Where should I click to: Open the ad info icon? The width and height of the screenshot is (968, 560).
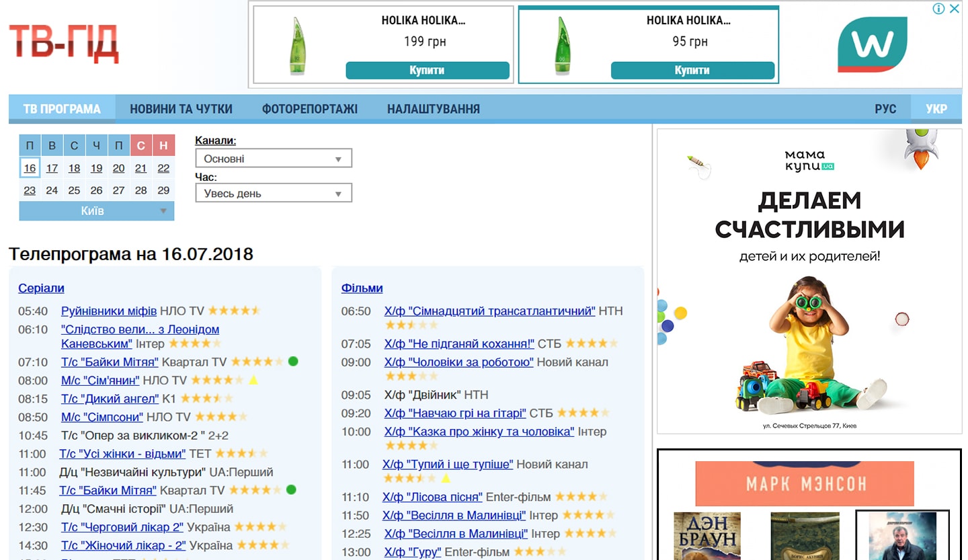coord(938,9)
